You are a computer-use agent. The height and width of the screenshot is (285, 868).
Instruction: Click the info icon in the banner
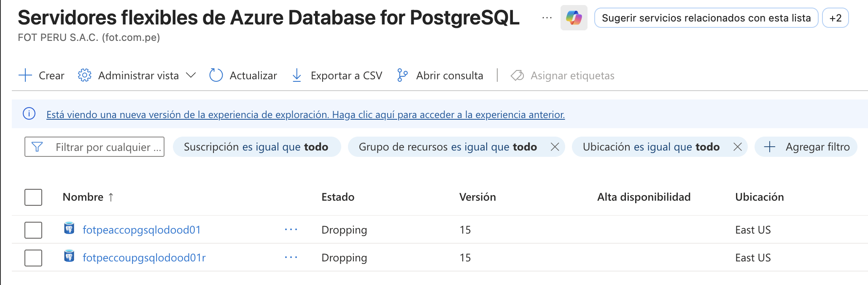pos(29,114)
